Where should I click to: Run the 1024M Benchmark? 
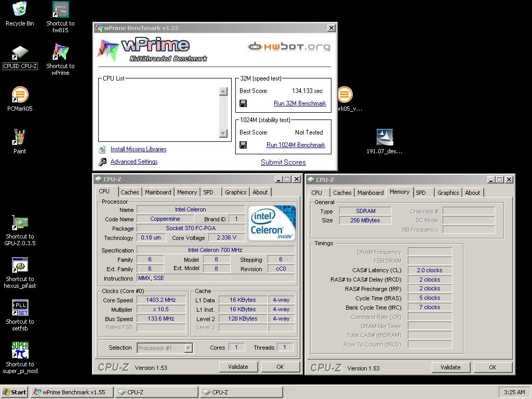coord(296,145)
